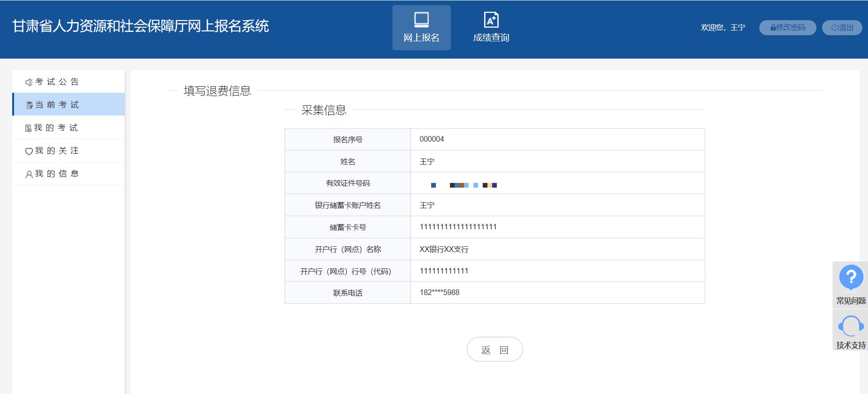Screen dimensions: 868x394
Task: Open 我的信息 in the sidebar
Action: click(68, 174)
